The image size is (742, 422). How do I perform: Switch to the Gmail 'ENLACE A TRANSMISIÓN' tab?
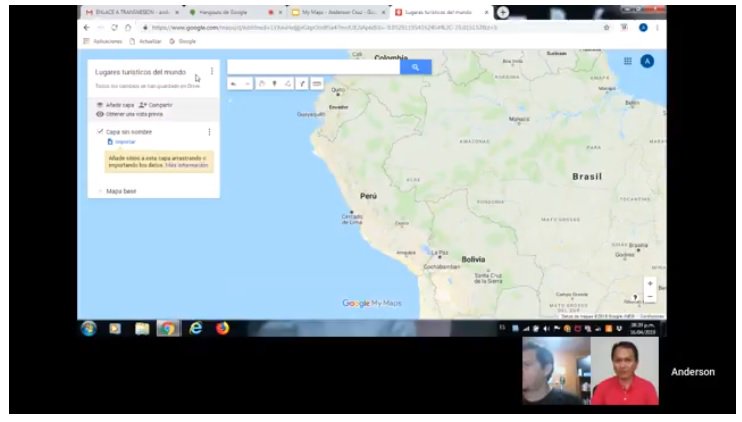click(132, 12)
